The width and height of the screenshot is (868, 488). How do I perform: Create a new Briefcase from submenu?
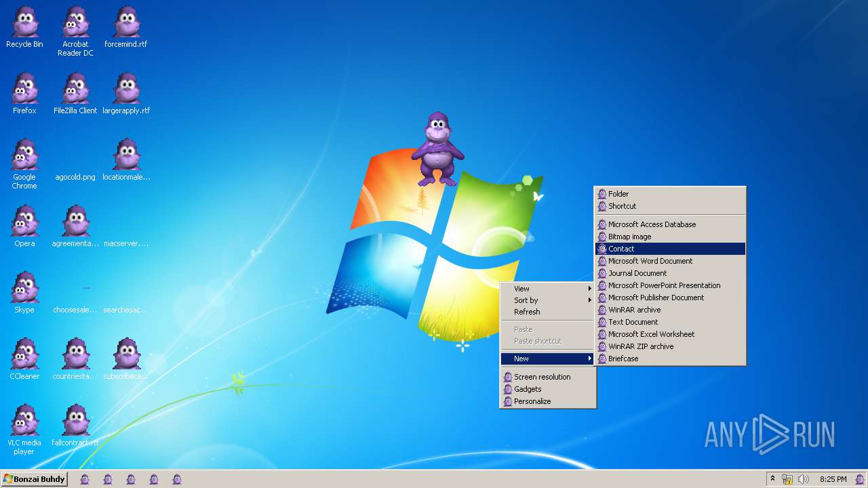pos(670,359)
